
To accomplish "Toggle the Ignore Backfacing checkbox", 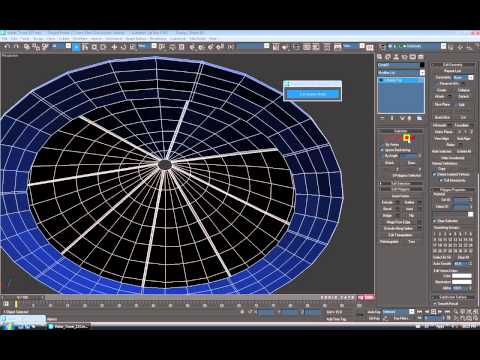I will tap(382, 150).
